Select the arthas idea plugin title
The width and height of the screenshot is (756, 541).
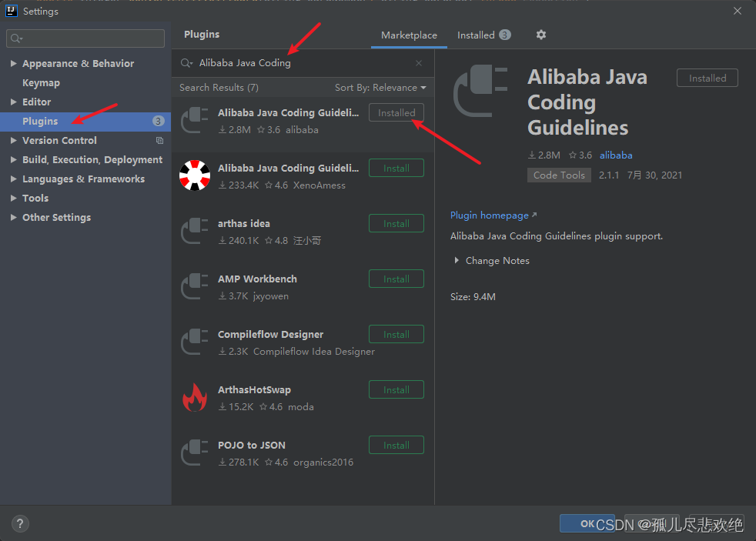pyautogui.click(x=243, y=223)
